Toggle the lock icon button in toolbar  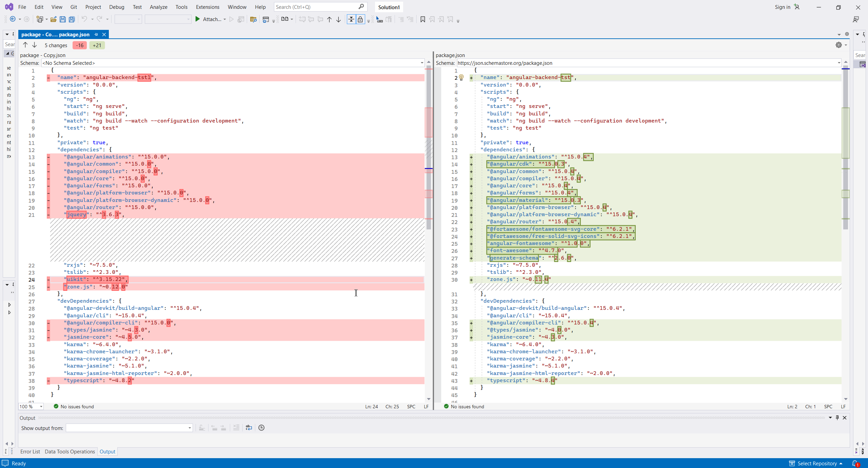[x=360, y=19]
